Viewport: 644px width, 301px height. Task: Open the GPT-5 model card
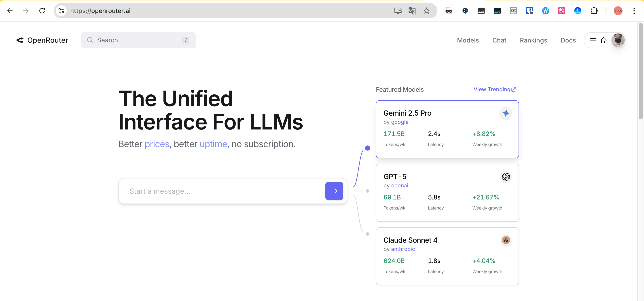(x=447, y=193)
